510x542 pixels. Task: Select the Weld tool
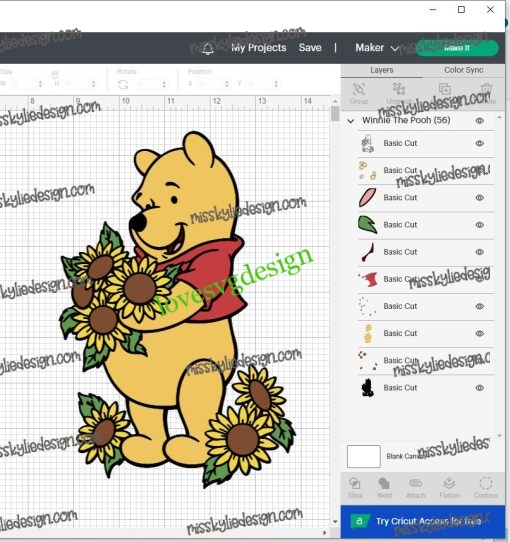pyautogui.click(x=384, y=488)
